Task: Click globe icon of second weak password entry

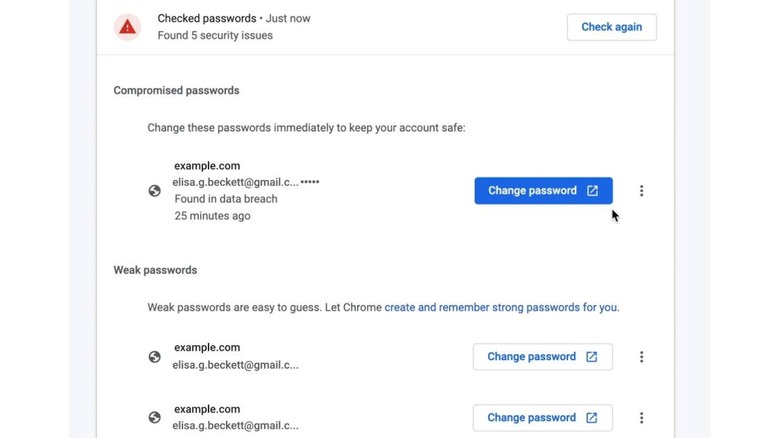Action: (x=154, y=418)
